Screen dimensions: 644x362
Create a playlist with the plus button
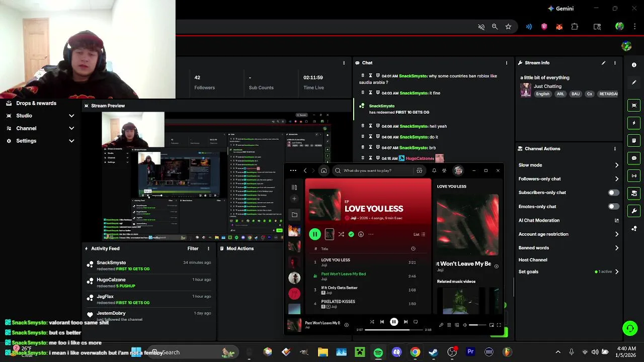click(x=294, y=199)
